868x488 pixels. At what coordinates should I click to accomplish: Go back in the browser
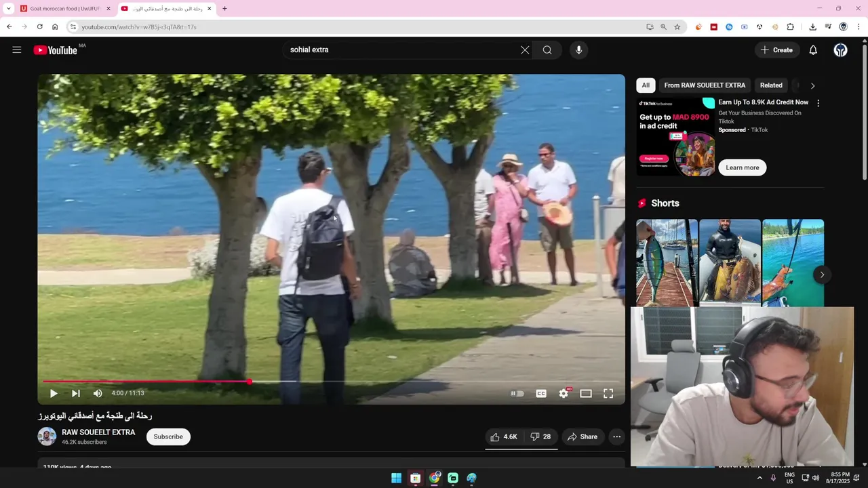click(9, 27)
